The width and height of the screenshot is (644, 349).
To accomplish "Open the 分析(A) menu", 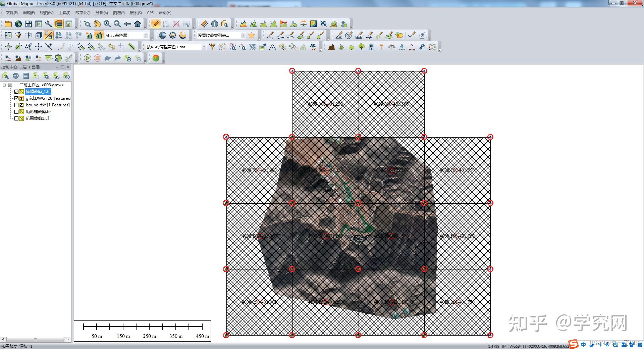I will click(102, 13).
